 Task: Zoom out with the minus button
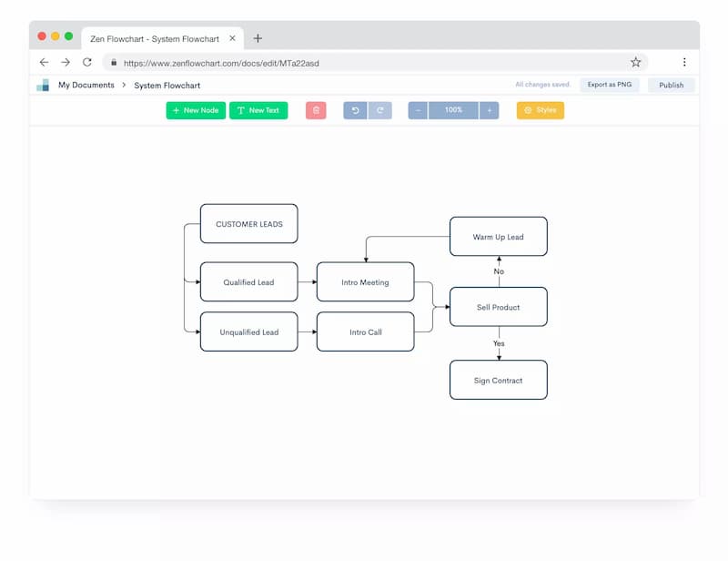pyautogui.click(x=418, y=110)
